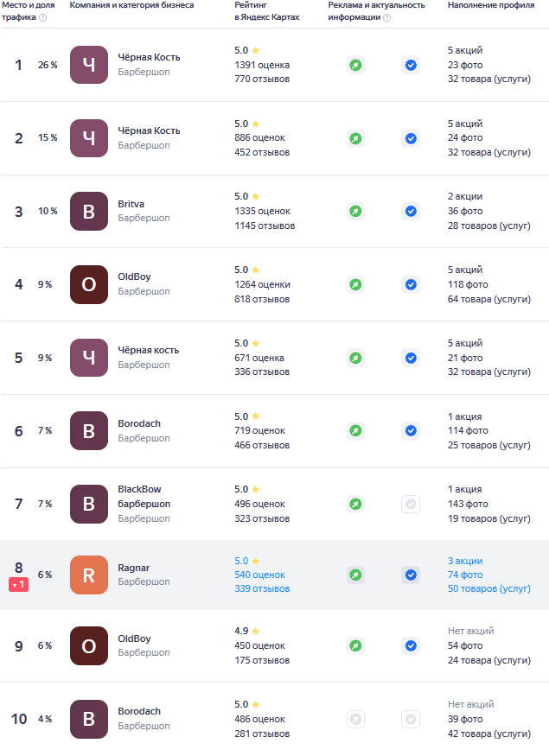
Task: Select the BlackBow барбершоп company name
Action: click(144, 496)
